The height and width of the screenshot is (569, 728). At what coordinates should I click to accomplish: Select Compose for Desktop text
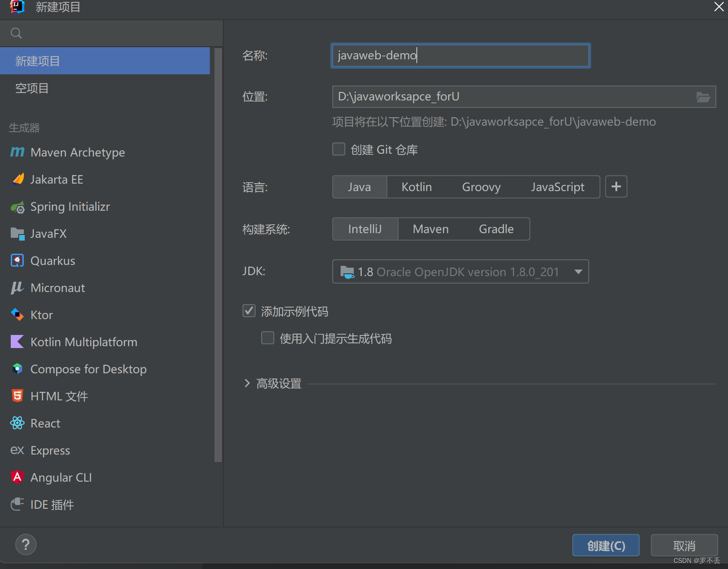pos(88,369)
